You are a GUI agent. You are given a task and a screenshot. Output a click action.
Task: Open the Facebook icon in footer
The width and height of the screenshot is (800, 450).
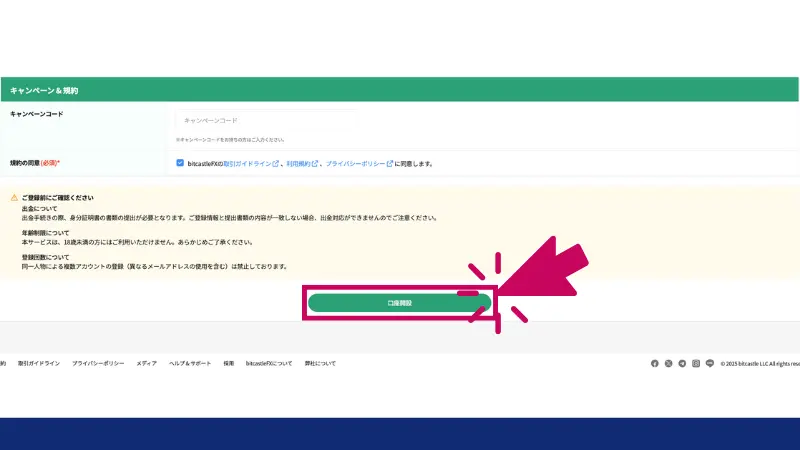click(655, 363)
